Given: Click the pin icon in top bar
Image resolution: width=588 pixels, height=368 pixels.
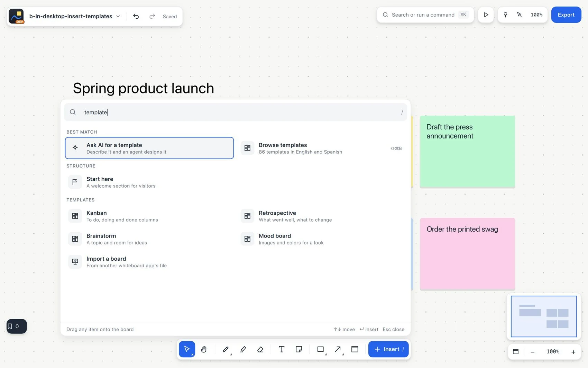Looking at the screenshot, I should coord(505,15).
